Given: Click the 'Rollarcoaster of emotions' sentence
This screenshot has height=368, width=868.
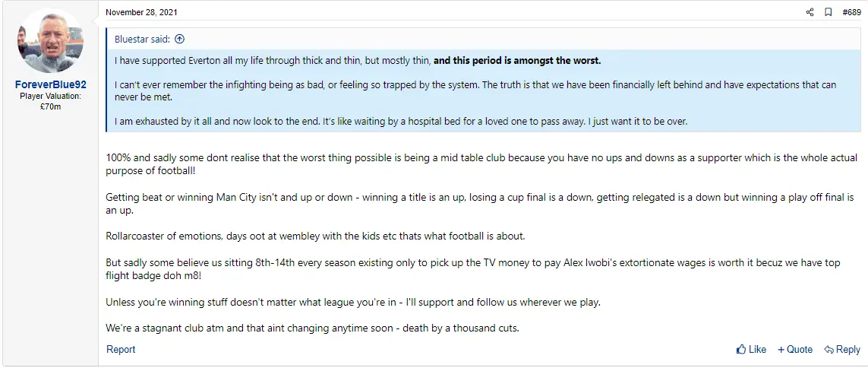Looking at the screenshot, I should [315, 236].
